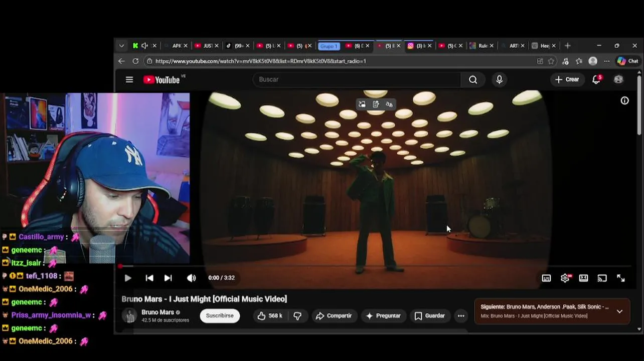Click chat username tefi_1108

42,276
